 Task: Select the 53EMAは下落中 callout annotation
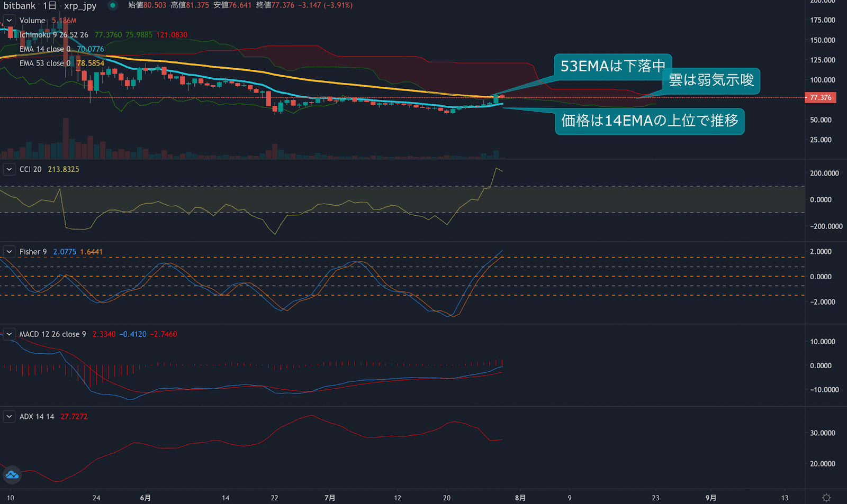(x=612, y=67)
